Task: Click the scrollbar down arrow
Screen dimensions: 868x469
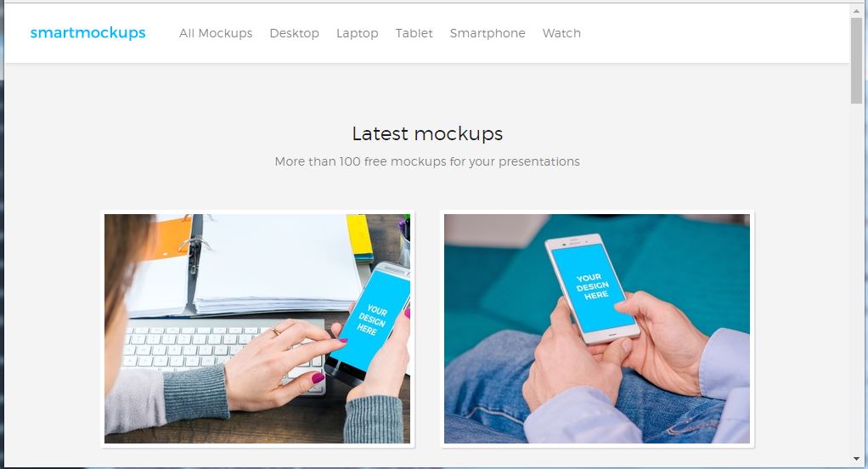Action: [856, 459]
